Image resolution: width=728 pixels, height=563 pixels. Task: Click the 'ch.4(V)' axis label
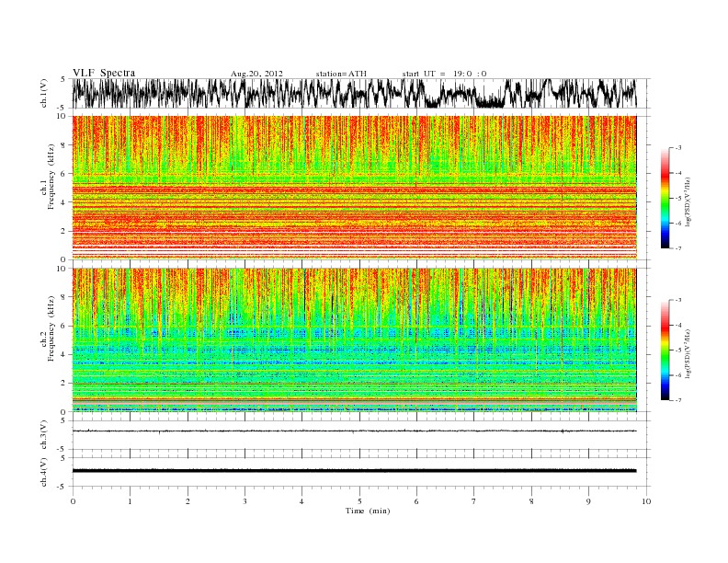44,472
